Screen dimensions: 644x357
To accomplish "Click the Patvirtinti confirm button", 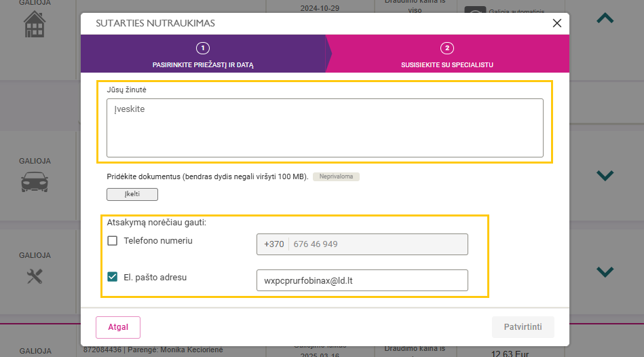I will point(523,327).
